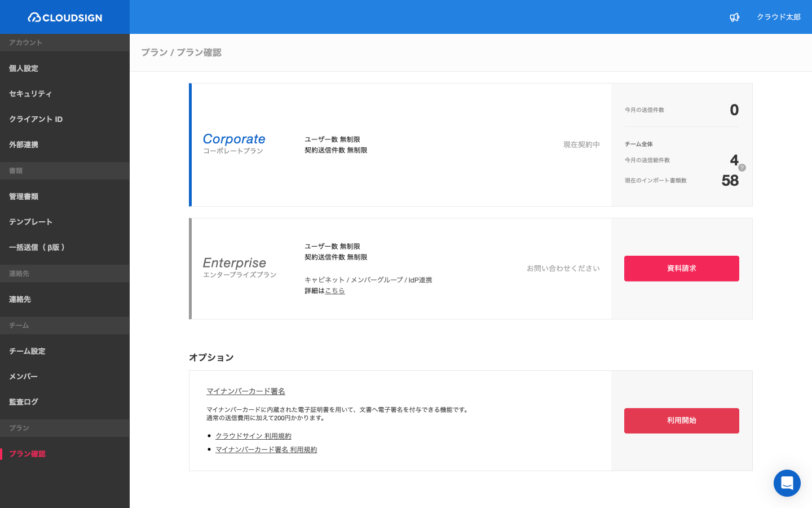The image size is (812, 508).
Task: Click the 58 import documents count
Action: (x=730, y=180)
